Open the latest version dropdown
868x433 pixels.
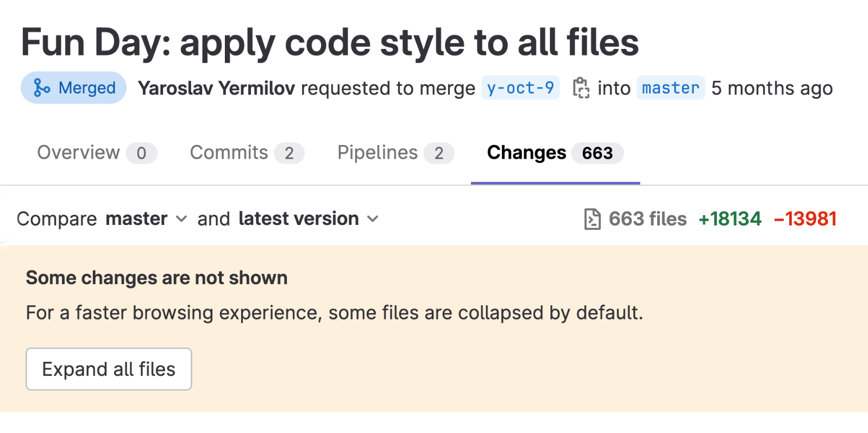tap(308, 219)
